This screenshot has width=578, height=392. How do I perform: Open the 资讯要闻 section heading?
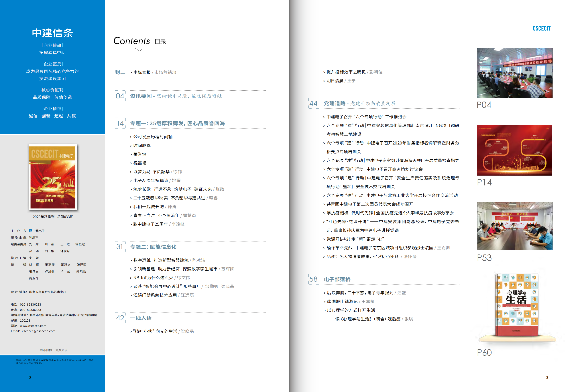[176, 96]
